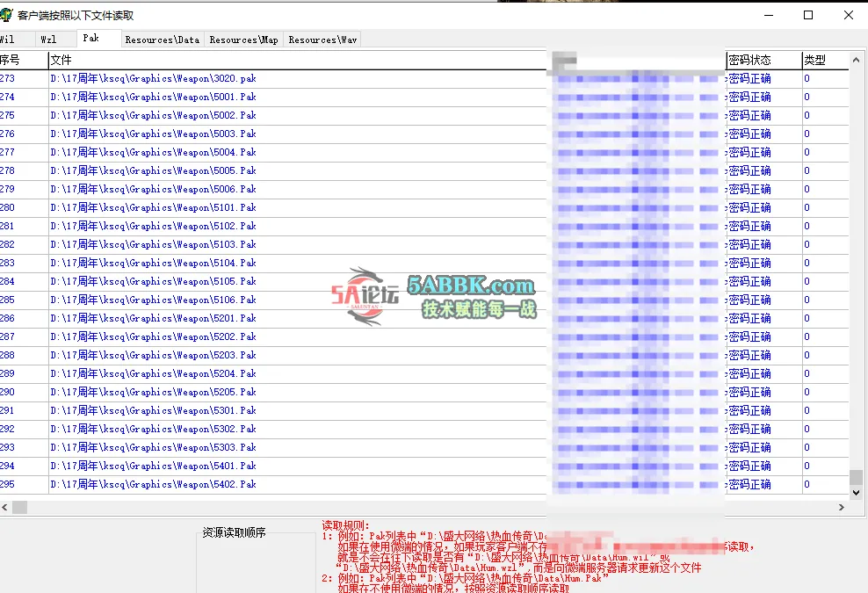The image size is (868, 593).
Task: Click type value 0 in row 292
Action: pyautogui.click(x=807, y=429)
